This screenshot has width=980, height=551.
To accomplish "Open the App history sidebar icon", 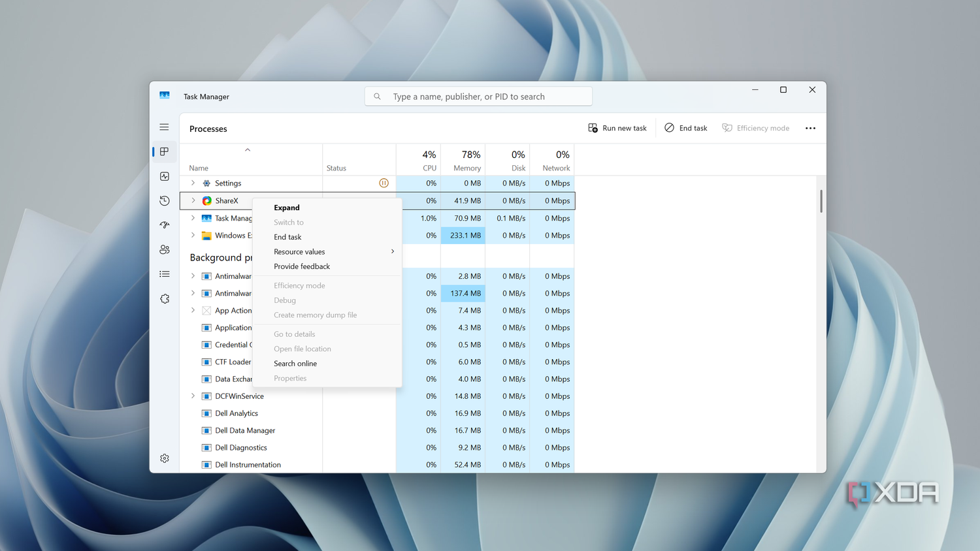I will pos(164,200).
